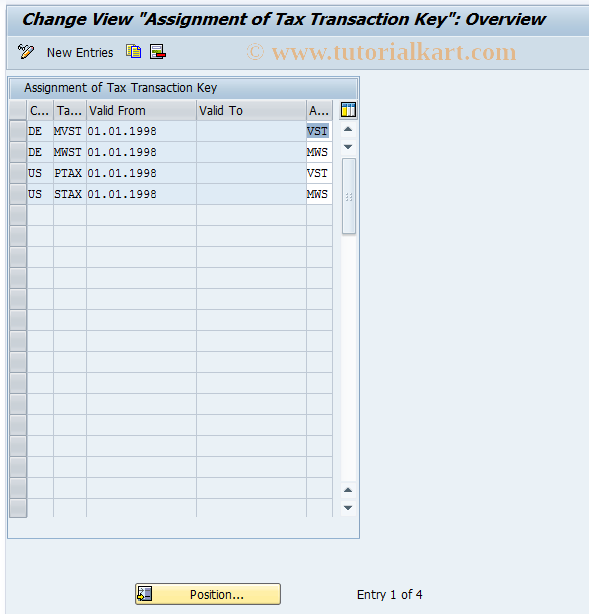
Task: Click the page-up arrow at bottom of scrollbar
Action: point(348,490)
